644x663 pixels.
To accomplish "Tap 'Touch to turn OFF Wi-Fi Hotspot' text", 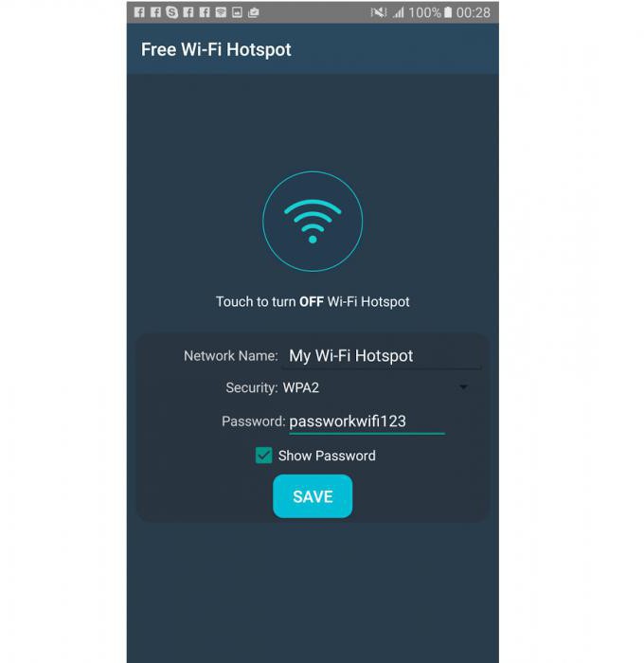I will 313,301.
